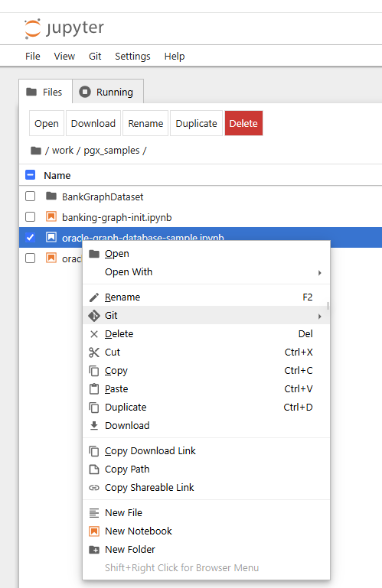Open the File menu
Screen dimensions: 382x588
pos(33,57)
